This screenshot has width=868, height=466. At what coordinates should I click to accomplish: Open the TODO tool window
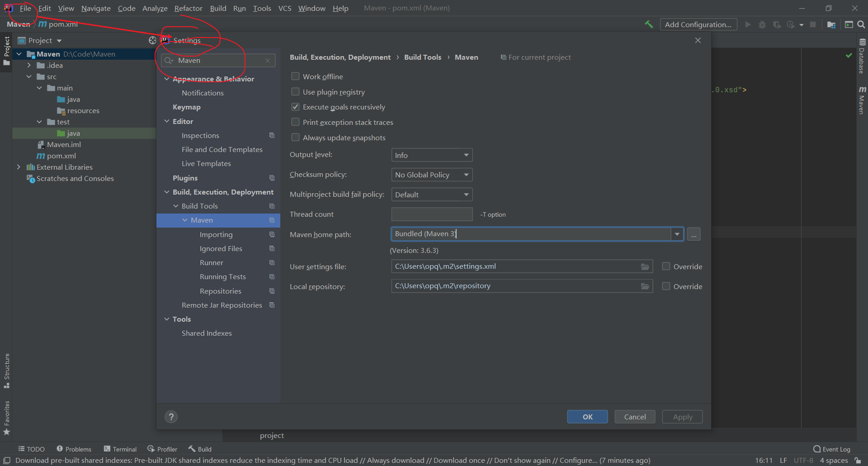coord(31,449)
